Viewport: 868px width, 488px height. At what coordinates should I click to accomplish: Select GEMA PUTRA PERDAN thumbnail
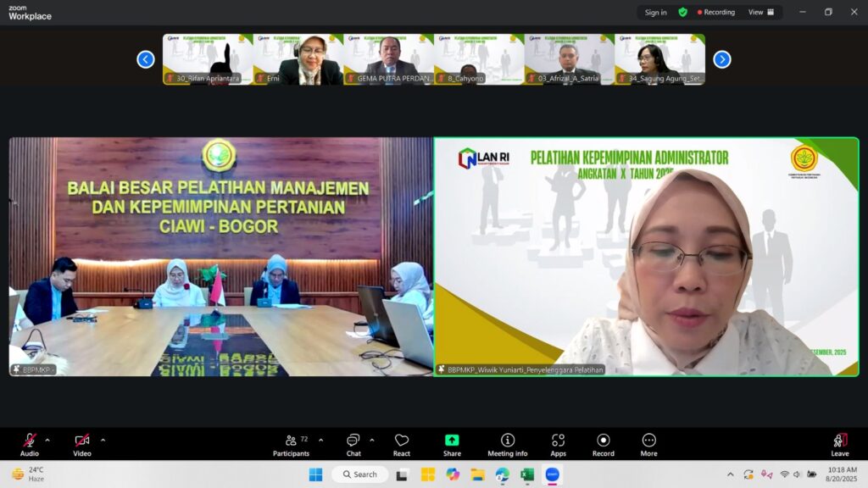point(388,59)
